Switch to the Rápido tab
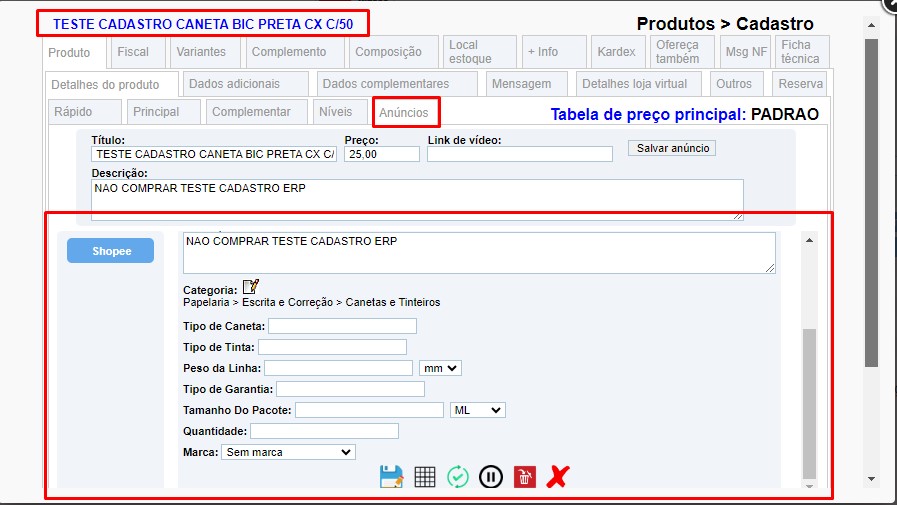This screenshot has width=897, height=505. tap(84, 112)
